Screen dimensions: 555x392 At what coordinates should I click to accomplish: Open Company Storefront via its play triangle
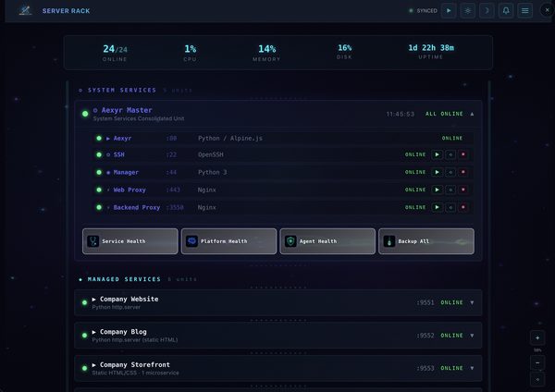[x=93, y=365]
